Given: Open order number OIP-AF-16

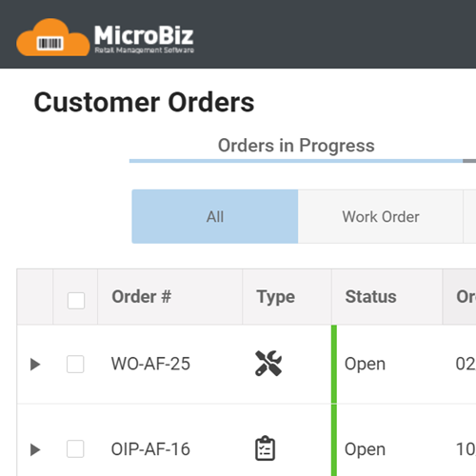Looking at the screenshot, I should pyautogui.click(x=150, y=449).
